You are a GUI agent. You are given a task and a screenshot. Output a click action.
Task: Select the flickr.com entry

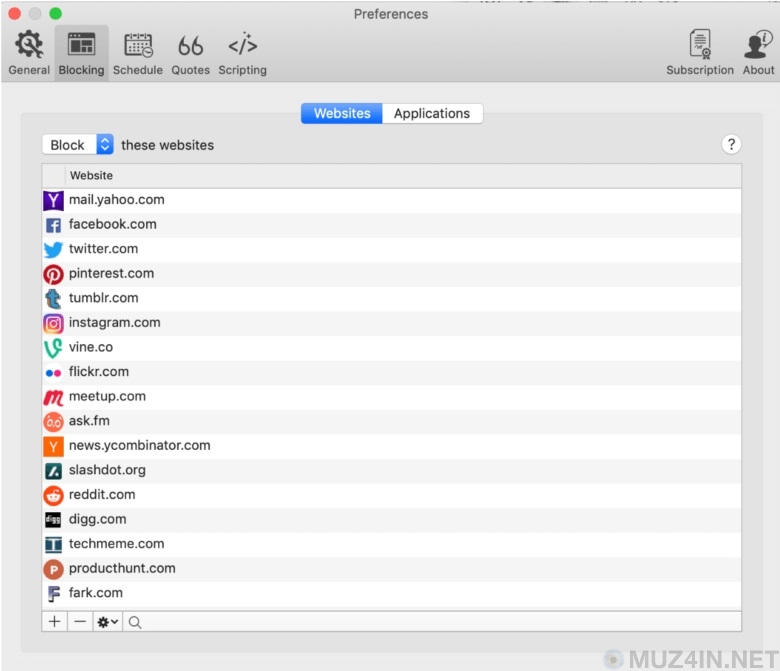point(391,372)
